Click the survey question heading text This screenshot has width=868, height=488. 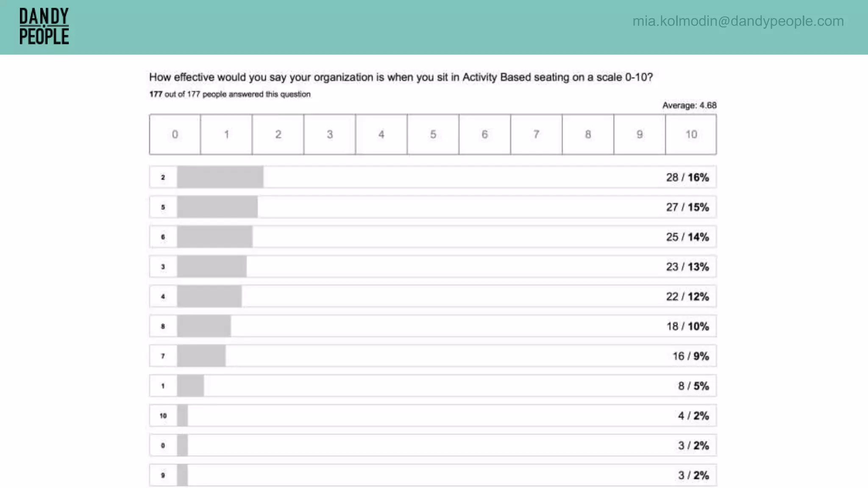[401, 77]
